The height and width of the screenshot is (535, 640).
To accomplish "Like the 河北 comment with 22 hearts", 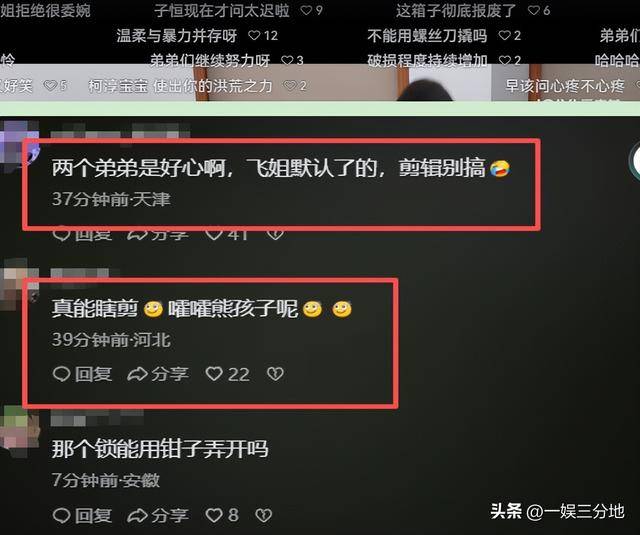I will [214, 373].
